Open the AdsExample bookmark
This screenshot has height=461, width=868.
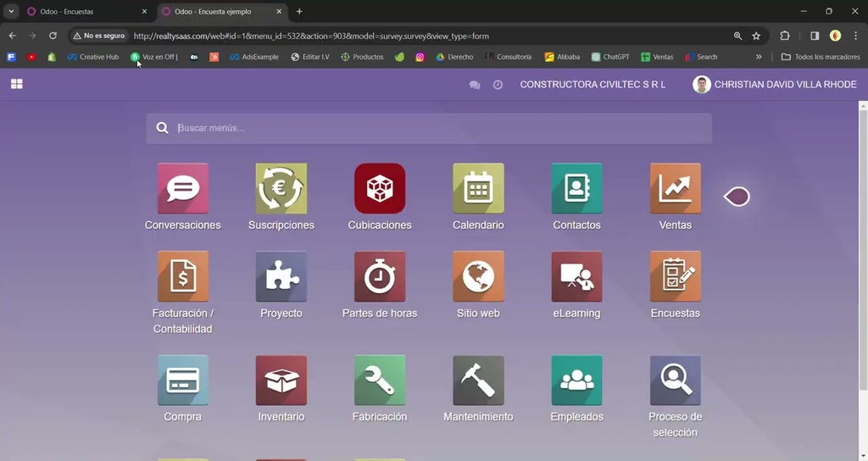coord(254,57)
